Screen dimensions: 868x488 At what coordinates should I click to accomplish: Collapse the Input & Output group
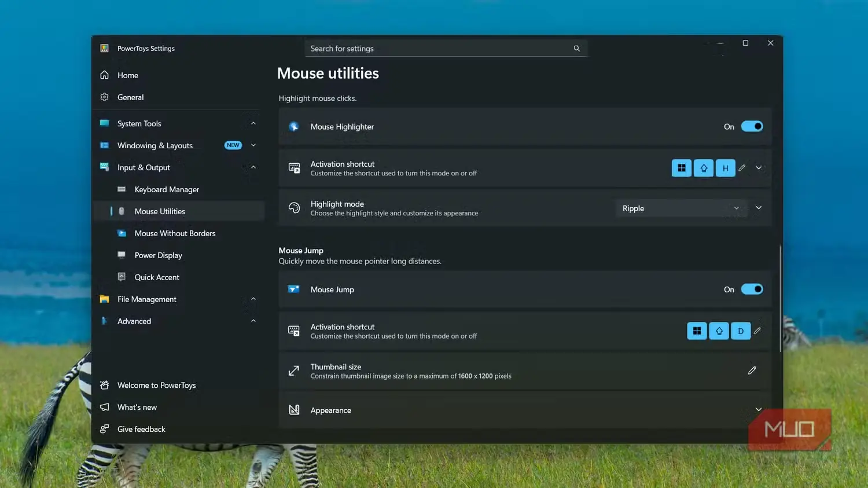[253, 167]
